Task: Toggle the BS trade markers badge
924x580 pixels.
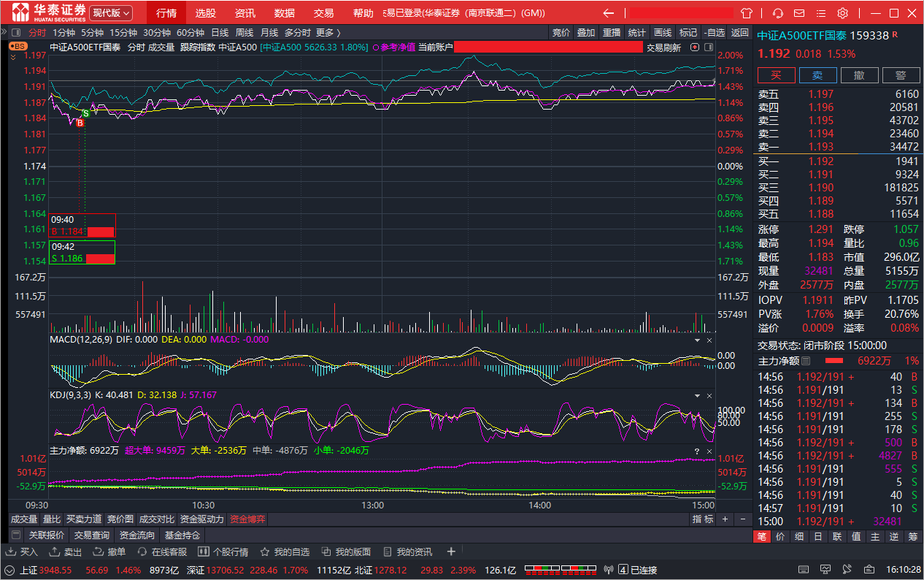Action: [18, 46]
